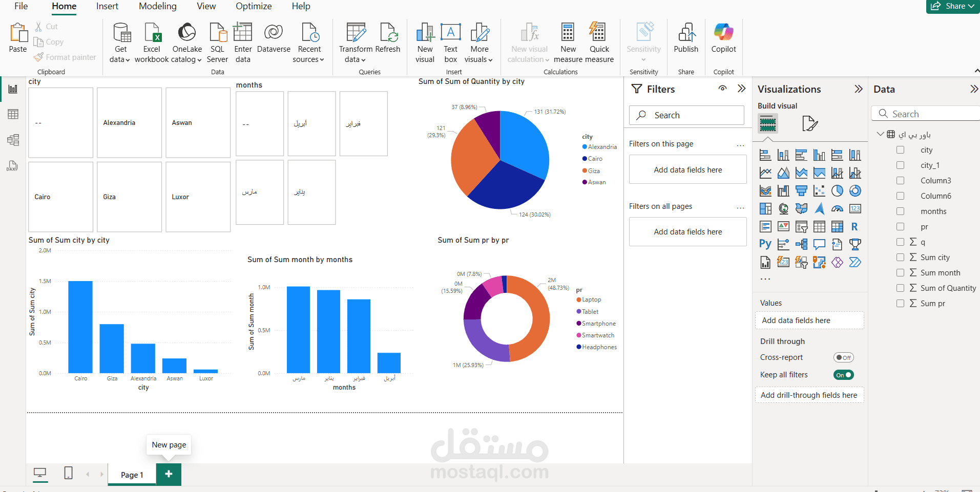This screenshot has height=492, width=980.
Task: Open more options for Filters on this page
Action: (740, 145)
